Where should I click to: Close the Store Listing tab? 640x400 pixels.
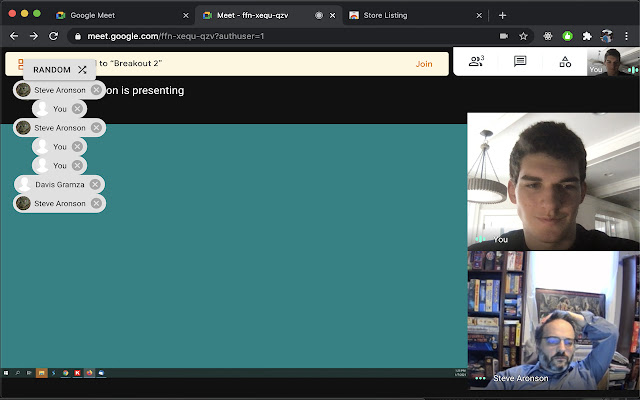pyautogui.click(x=479, y=16)
